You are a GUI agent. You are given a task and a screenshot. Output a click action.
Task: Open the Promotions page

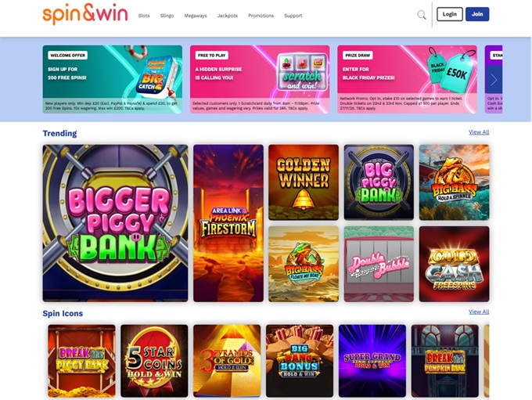[x=261, y=16]
